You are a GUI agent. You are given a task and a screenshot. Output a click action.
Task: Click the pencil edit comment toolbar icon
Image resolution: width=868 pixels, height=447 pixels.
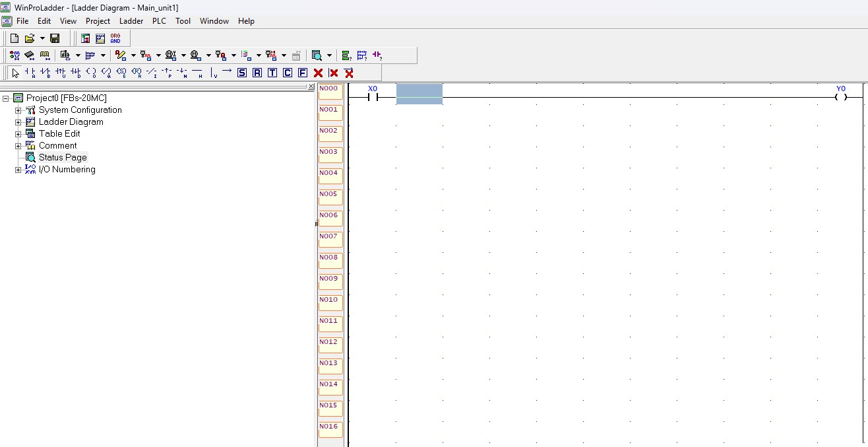pyautogui.click(x=120, y=55)
